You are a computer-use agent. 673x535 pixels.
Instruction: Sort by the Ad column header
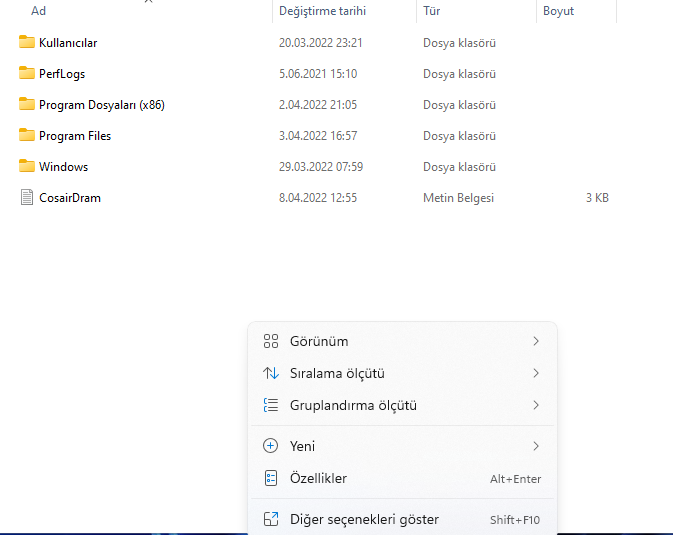(39, 11)
